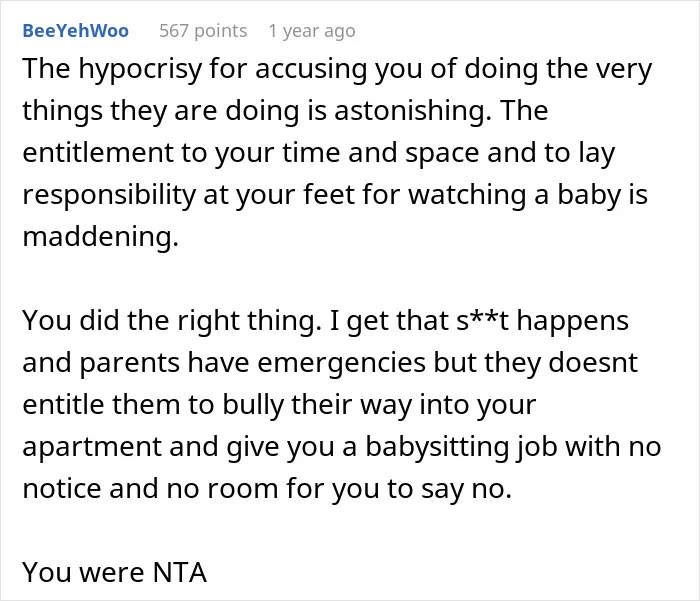This screenshot has width=700, height=601.
Task: Open the BeeYehWoo user profile link
Action: click(x=75, y=31)
